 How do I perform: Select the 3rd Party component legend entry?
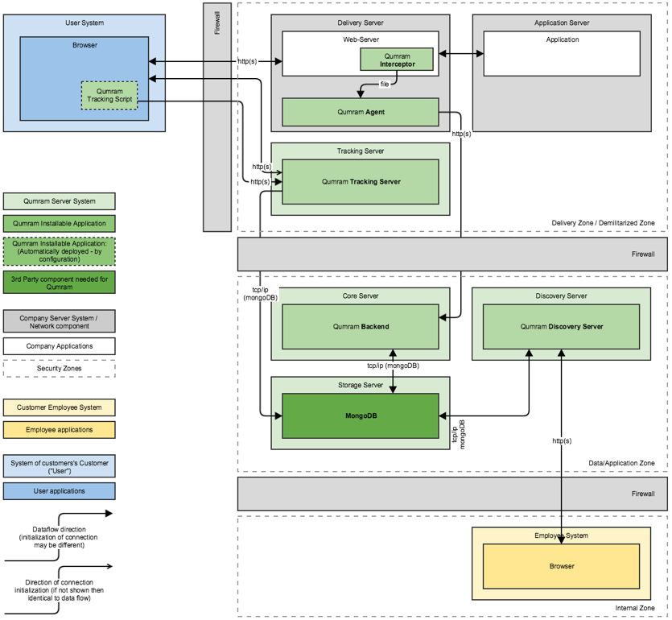(x=60, y=281)
